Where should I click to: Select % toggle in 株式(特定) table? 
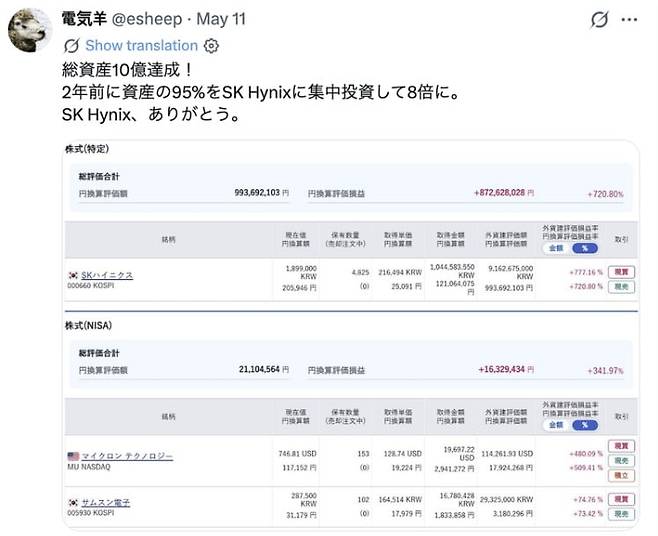(x=585, y=248)
